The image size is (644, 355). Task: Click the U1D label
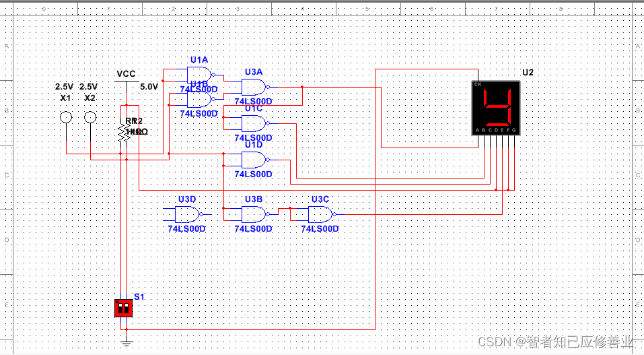(254, 145)
